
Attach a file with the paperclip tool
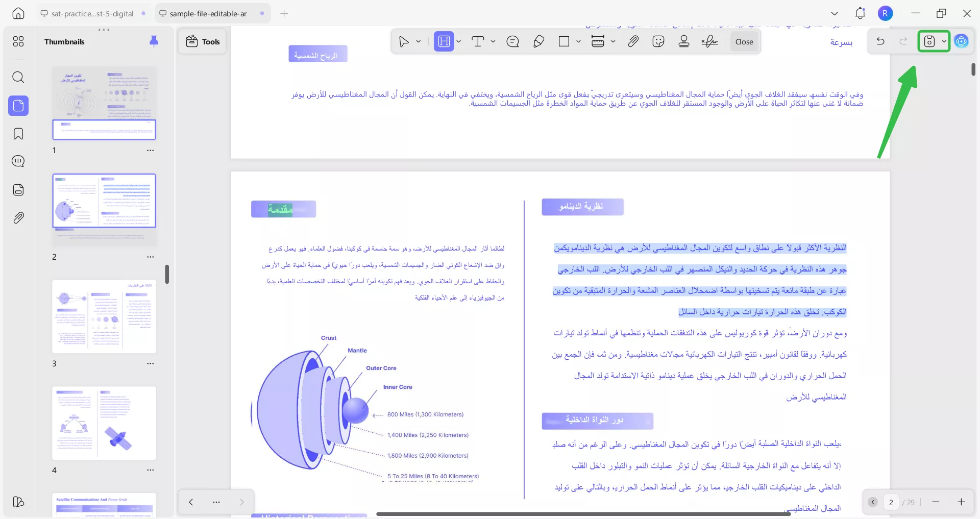coord(633,41)
